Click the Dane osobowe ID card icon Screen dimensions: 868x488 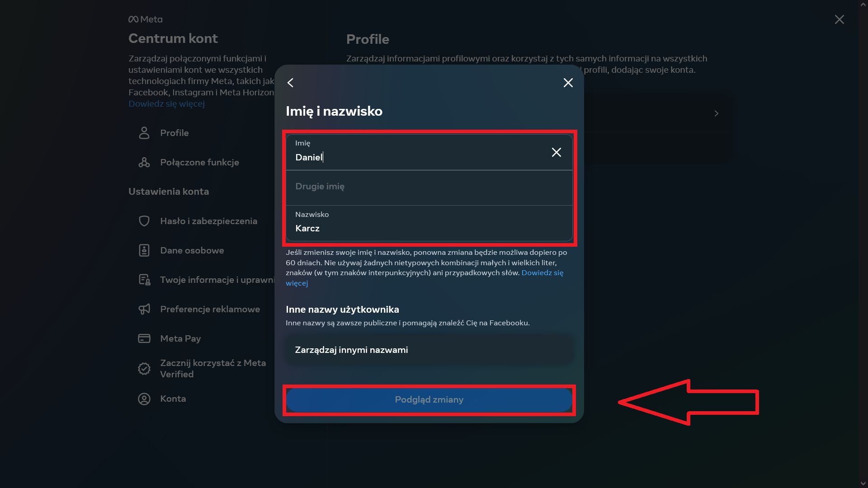coord(144,250)
